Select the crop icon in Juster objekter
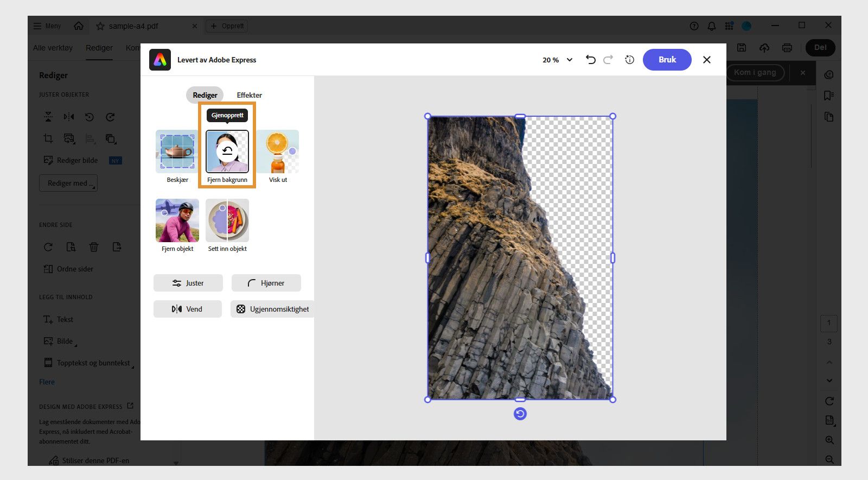Viewport: 868px width, 480px height. coord(48,138)
